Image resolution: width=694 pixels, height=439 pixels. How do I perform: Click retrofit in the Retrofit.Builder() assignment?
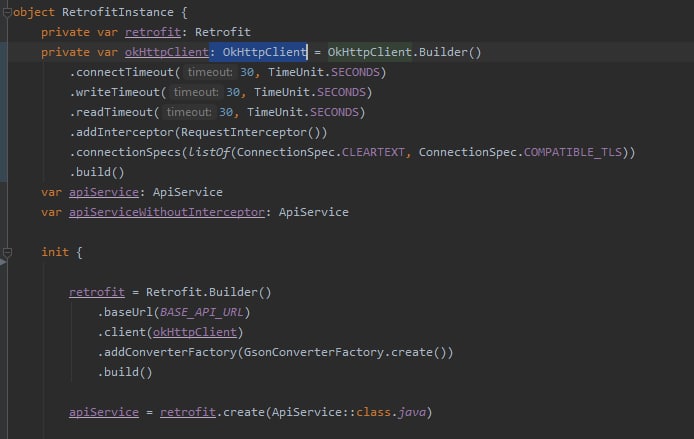click(x=97, y=292)
